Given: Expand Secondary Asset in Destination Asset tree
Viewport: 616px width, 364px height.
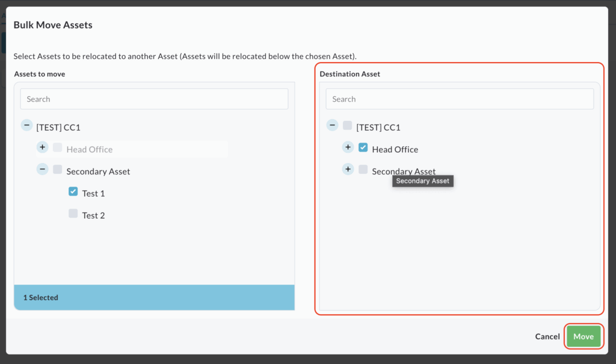Looking at the screenshot, I should tap(348, 169).
